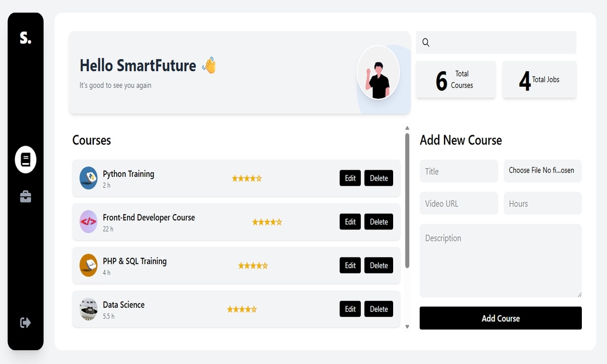
Task: Open the jobs briefcase icon in sidebar
Action: (x=26, y=196)
